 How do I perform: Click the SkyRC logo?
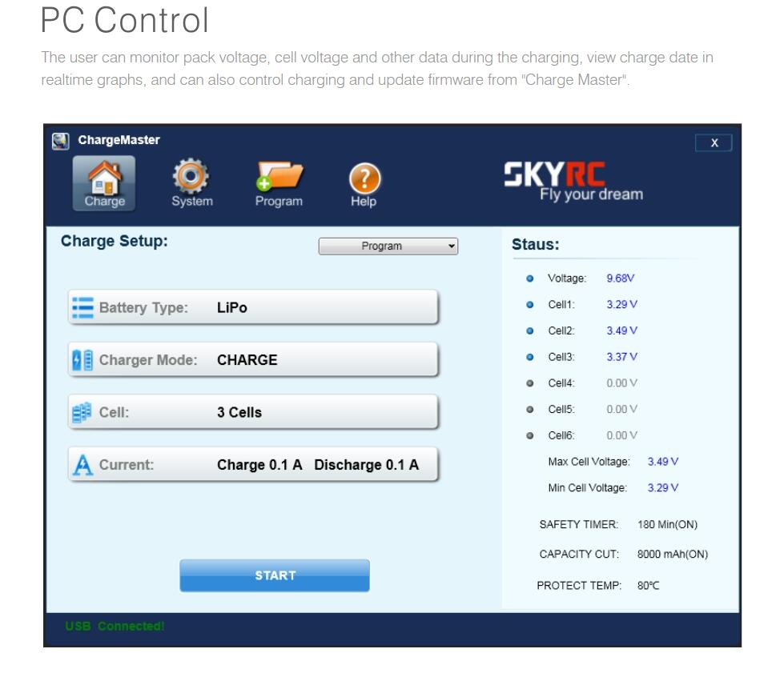coord(573,182)
